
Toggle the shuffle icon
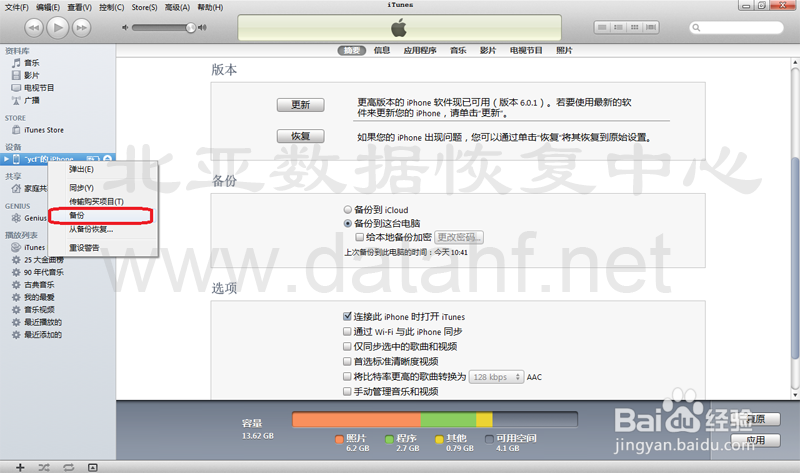pos(44,467)
